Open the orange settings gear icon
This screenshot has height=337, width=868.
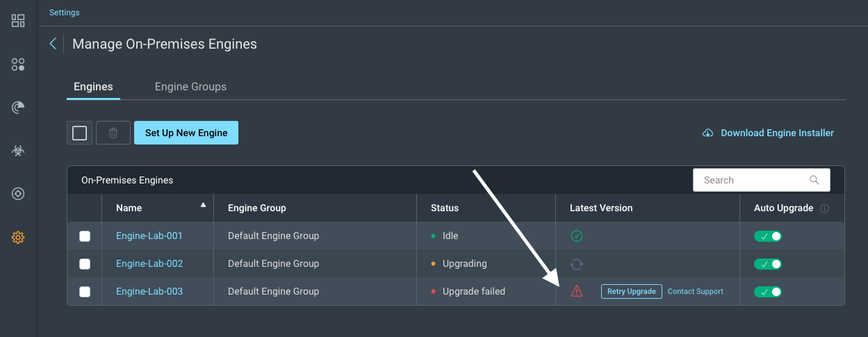tap(18, 238)
